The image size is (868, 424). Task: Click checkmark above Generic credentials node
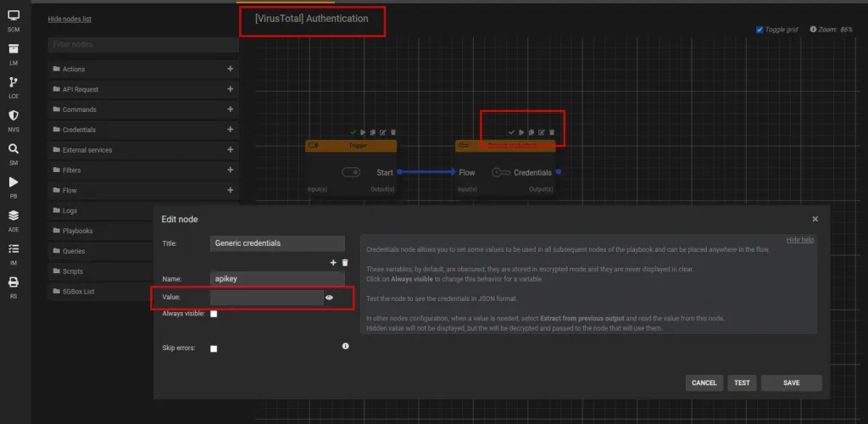click(511, 132)
